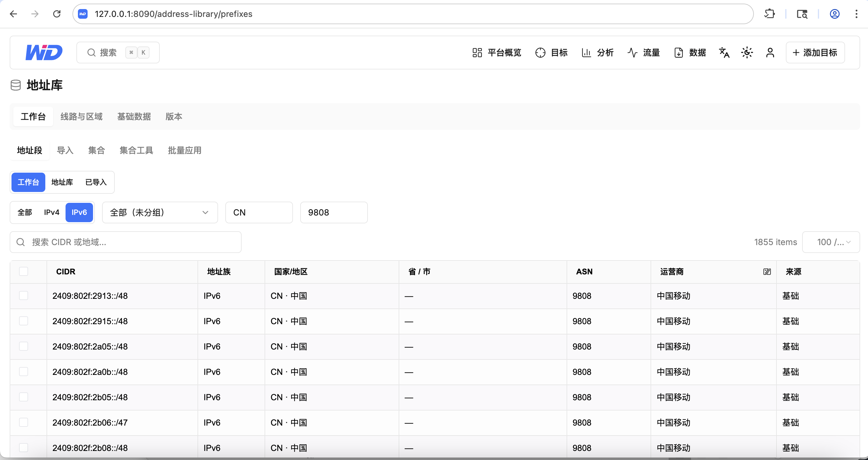This screenshot has width=868, height=460.
Task: Open the user profile icon in app header
Action: 770,53
